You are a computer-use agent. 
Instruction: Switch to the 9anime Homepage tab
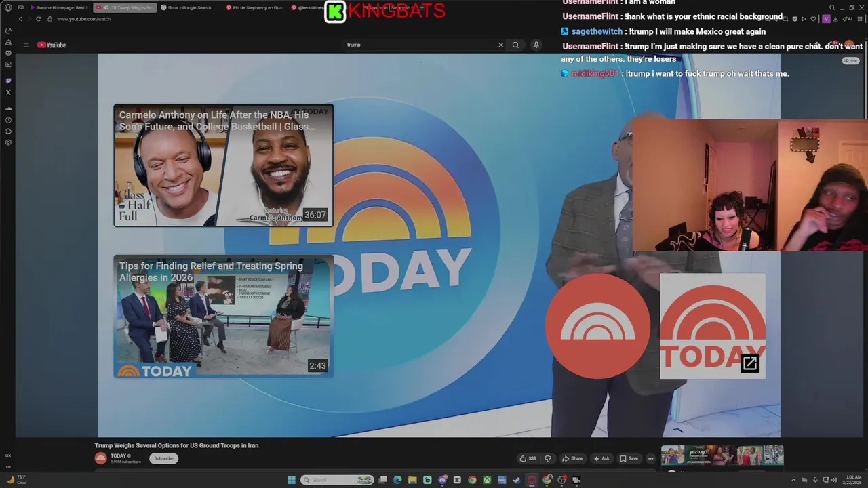(58, 7)
